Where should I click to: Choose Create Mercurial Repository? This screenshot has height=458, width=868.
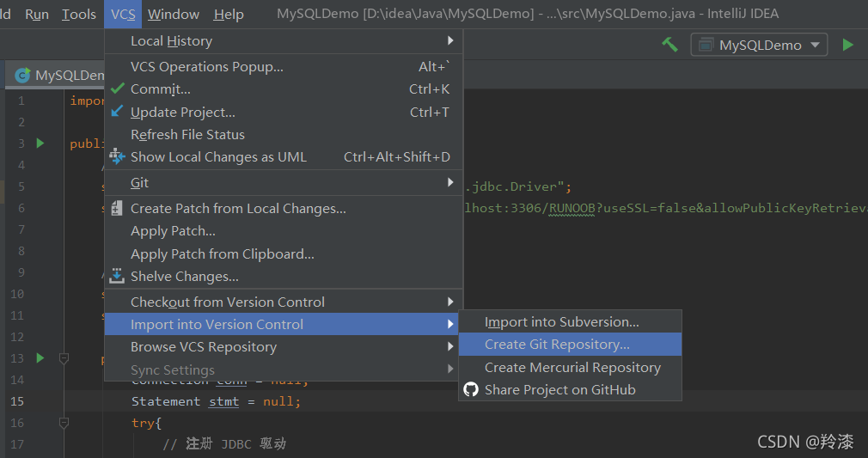[x=570, y=367]
